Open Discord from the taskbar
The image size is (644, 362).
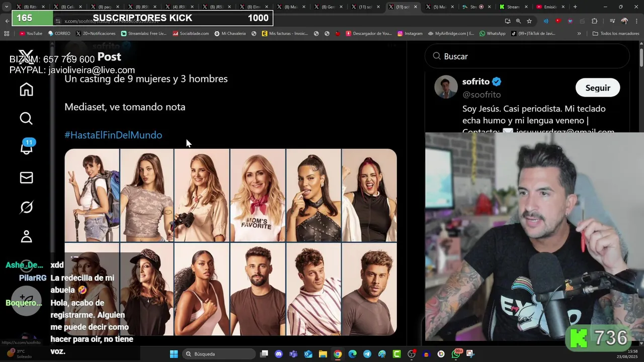pos(279,354)
